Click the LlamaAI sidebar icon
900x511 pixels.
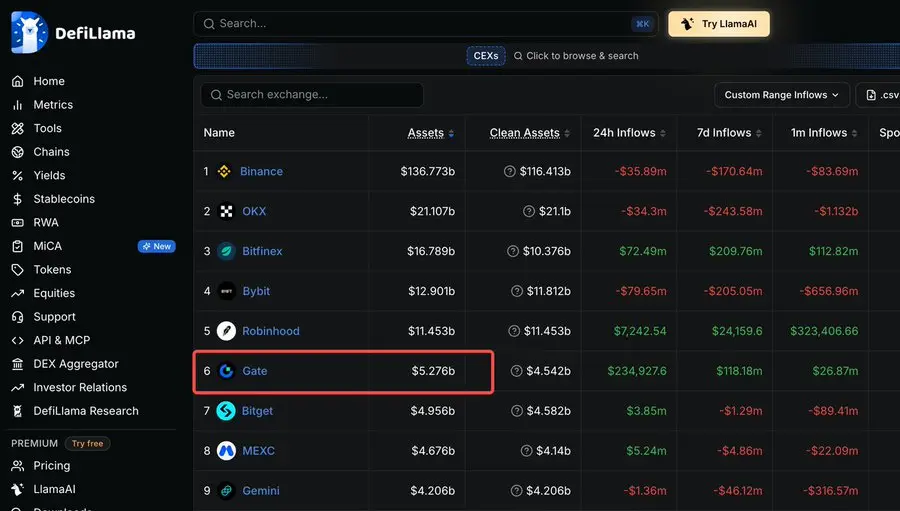click(x=18, y=489)
